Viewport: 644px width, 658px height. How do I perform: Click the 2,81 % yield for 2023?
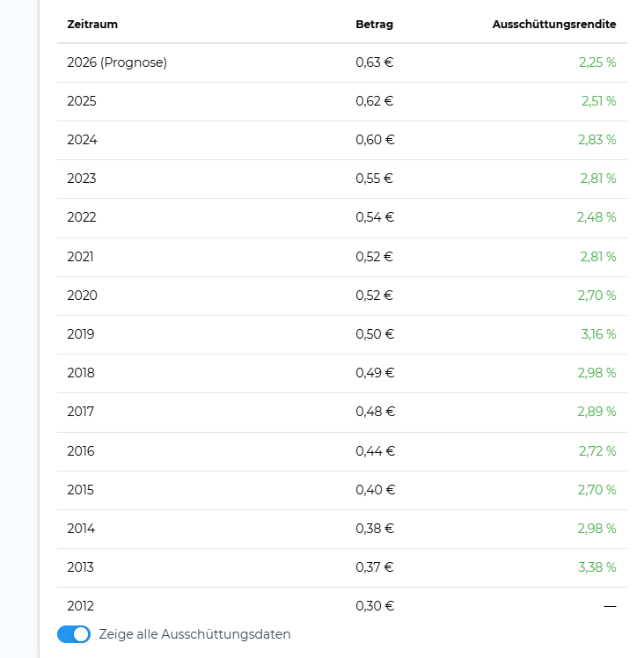[598, 179]
